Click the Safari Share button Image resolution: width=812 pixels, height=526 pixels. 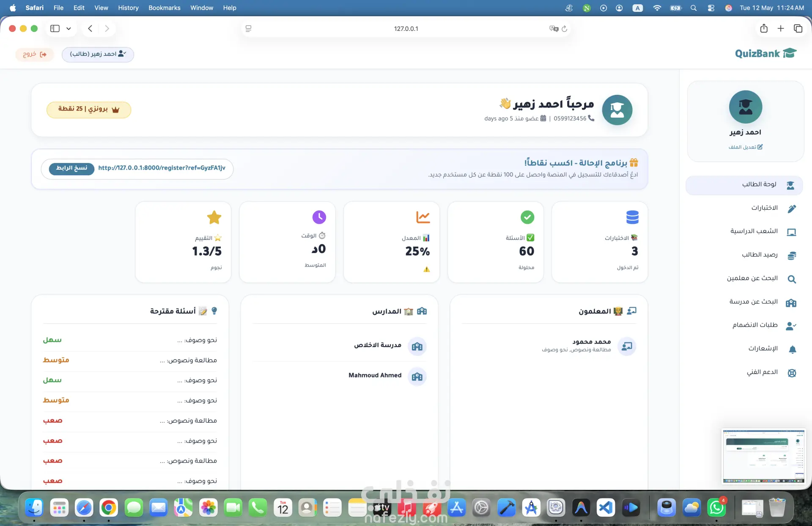tap(764, 28)
